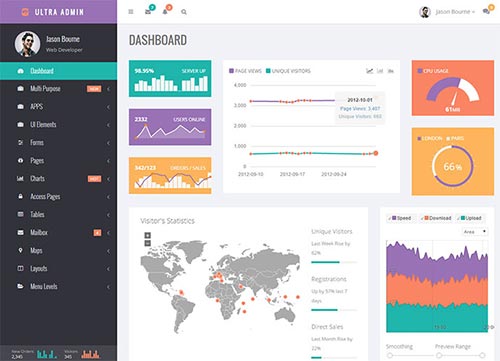This screenshot has width=500, height=361.
Task: Click the Ultra Admin logo icon
Action: (x=25, y=12)
